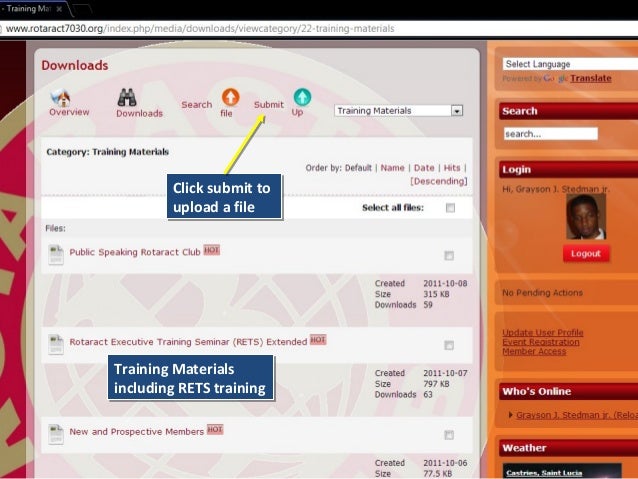
Task: Tick the New and Prospective Members checkbox
Action: [449, 435]
